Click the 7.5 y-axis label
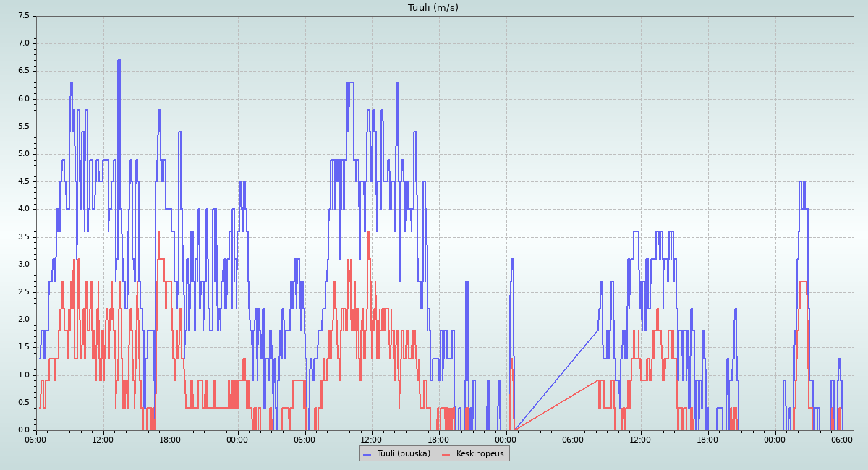The width and height of the screenshot is (868, 470). [23, 15]
